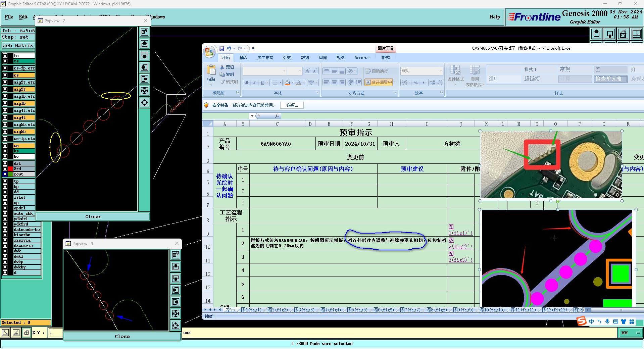
Task: Click Close button in Popview-1
Action: (122, 336)
